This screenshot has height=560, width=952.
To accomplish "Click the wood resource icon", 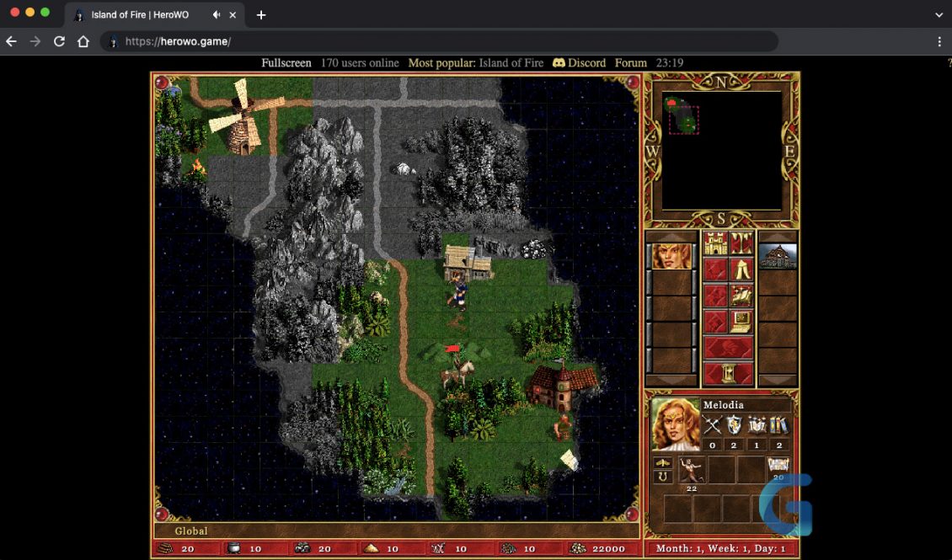I will 164,548.
